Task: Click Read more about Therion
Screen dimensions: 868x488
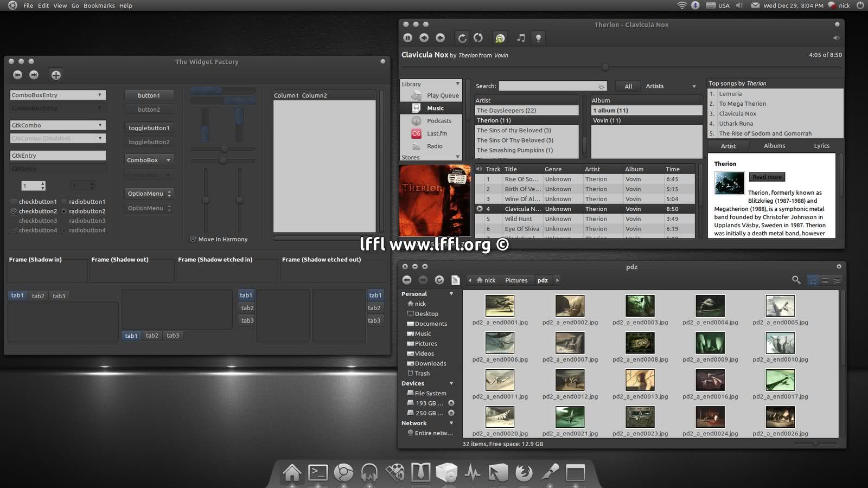Action: pyautogui.click(x=767, y=177)
